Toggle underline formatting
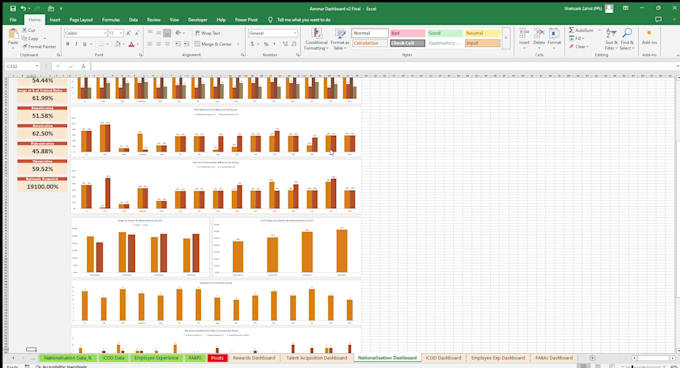Viewport: 680px width, 368px height. click(x=85, y=44)
